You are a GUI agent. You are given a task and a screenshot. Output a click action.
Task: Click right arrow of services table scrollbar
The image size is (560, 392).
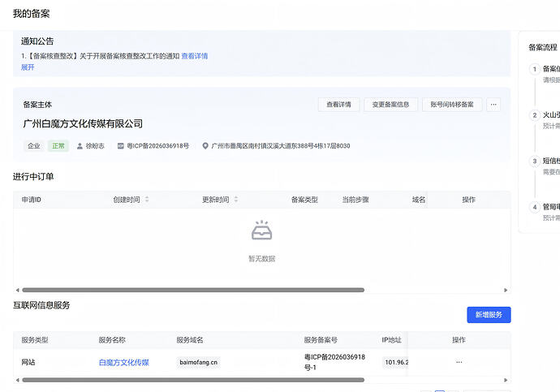pyautogui.click(x=506, y=380)
